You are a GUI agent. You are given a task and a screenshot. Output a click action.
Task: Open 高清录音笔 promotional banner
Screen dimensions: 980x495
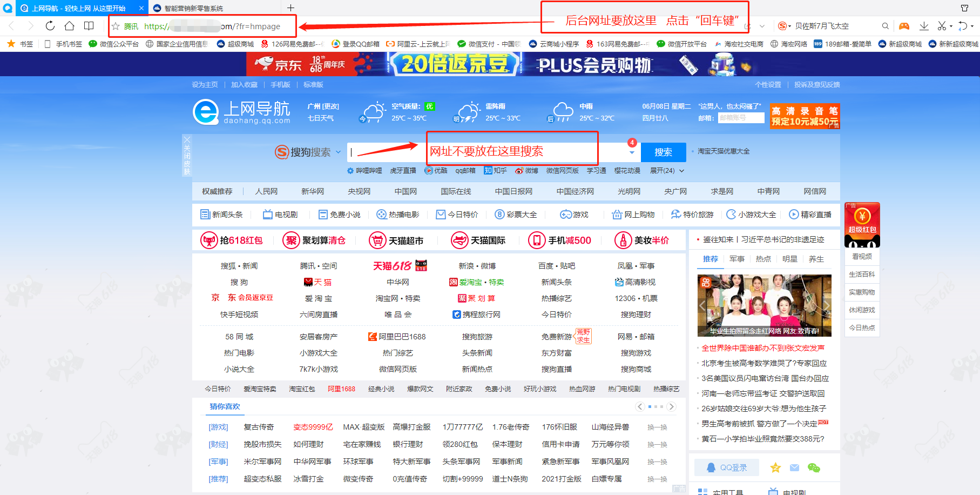[x=805, y=116]
